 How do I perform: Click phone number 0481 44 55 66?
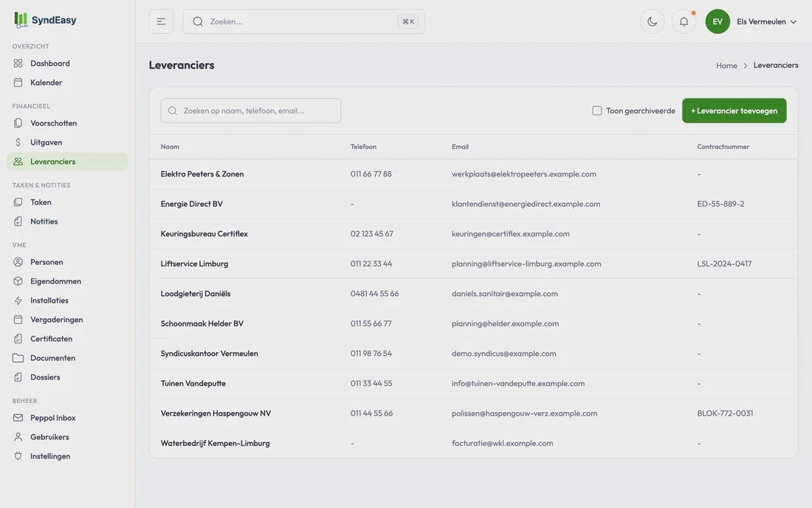(x=374, y=294)
